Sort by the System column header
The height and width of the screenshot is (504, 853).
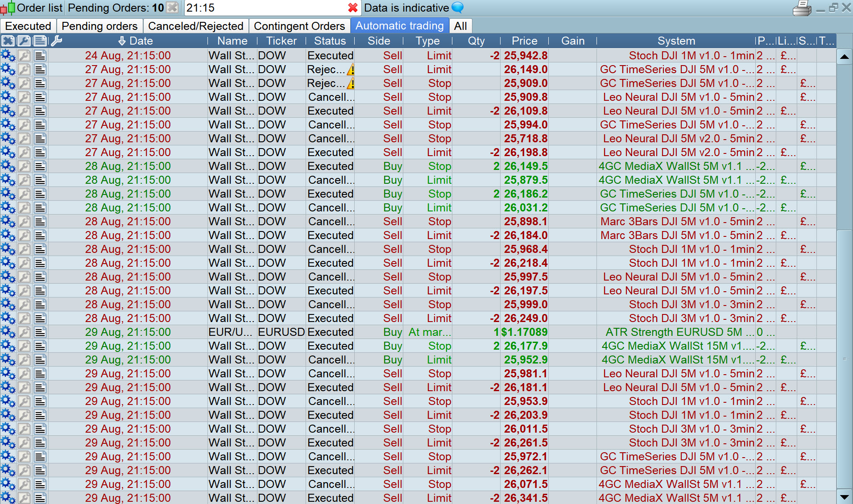676,41
